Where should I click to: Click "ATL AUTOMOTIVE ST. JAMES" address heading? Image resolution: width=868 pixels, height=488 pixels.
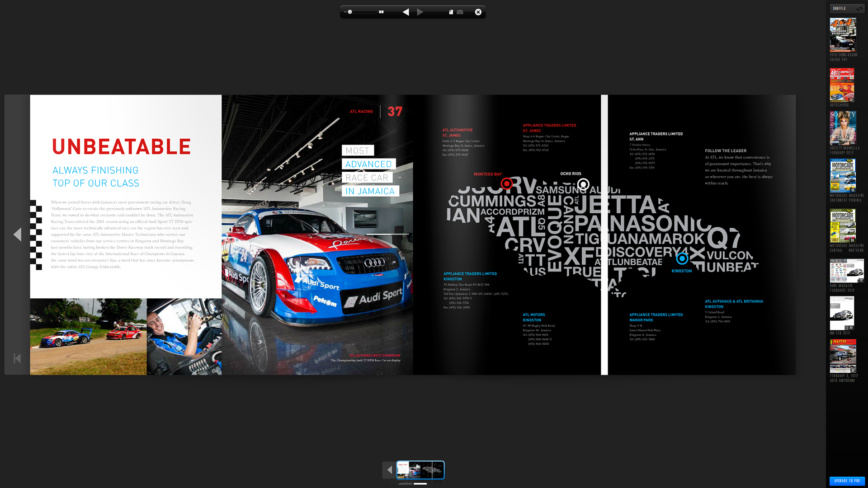coord(458,133)
